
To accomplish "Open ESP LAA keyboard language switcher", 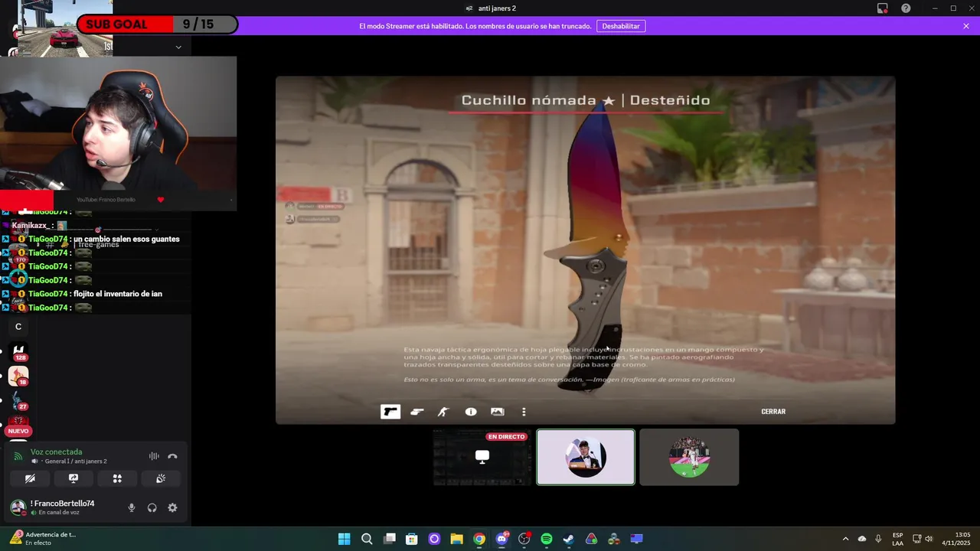I will click(897, 539).
